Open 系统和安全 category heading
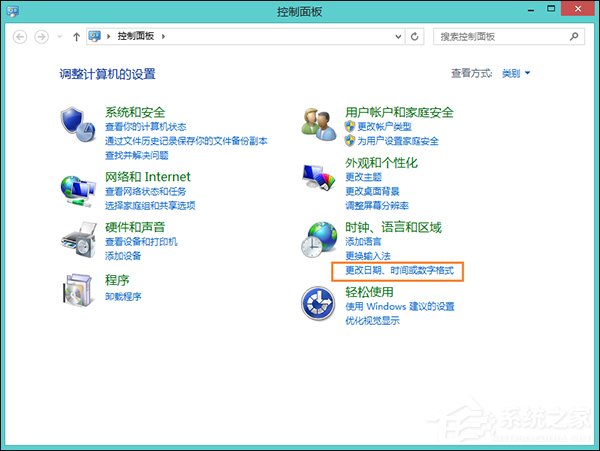The height and width of the screenshot is (451, 600). 135,112
